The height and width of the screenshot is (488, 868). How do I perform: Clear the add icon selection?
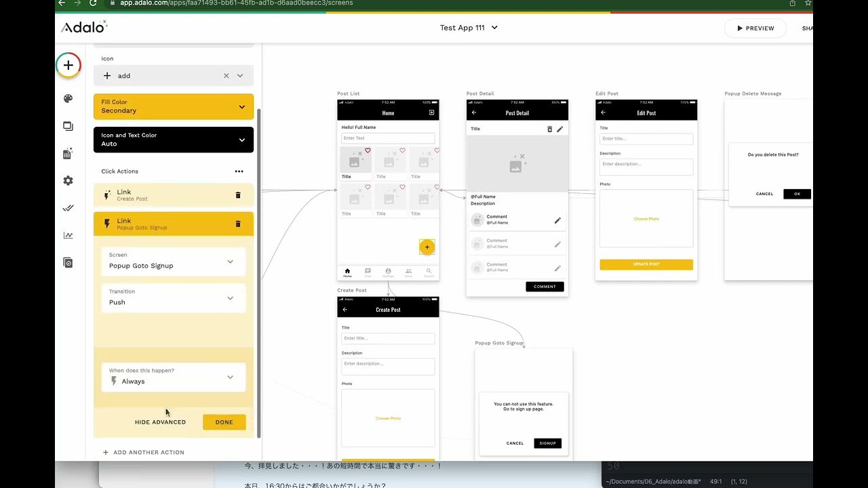[x=226, y=76]
